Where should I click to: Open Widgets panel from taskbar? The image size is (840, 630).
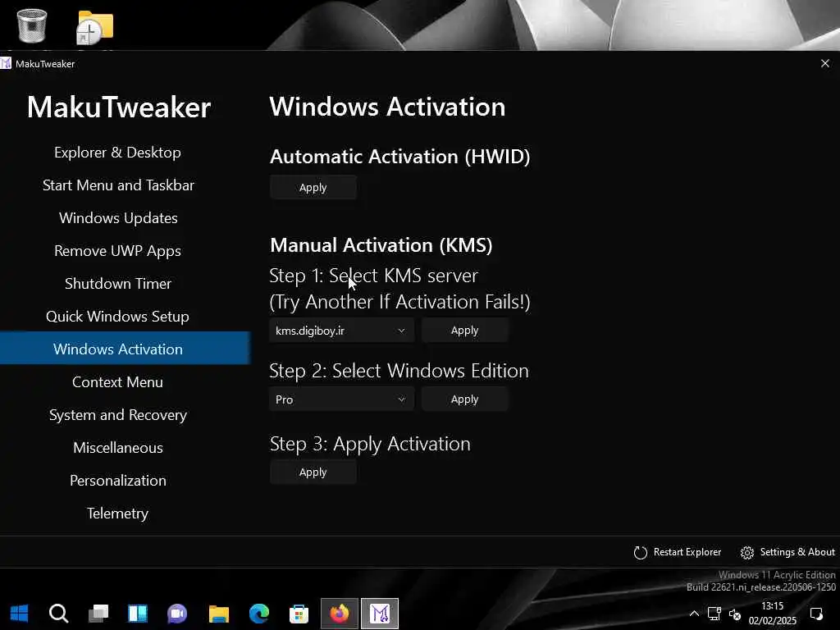(x=138, y=614)
